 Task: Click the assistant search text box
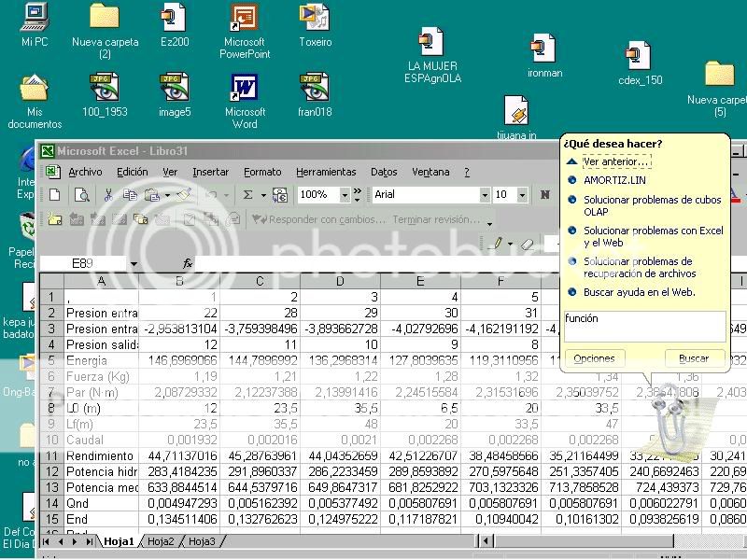(644, 326)
